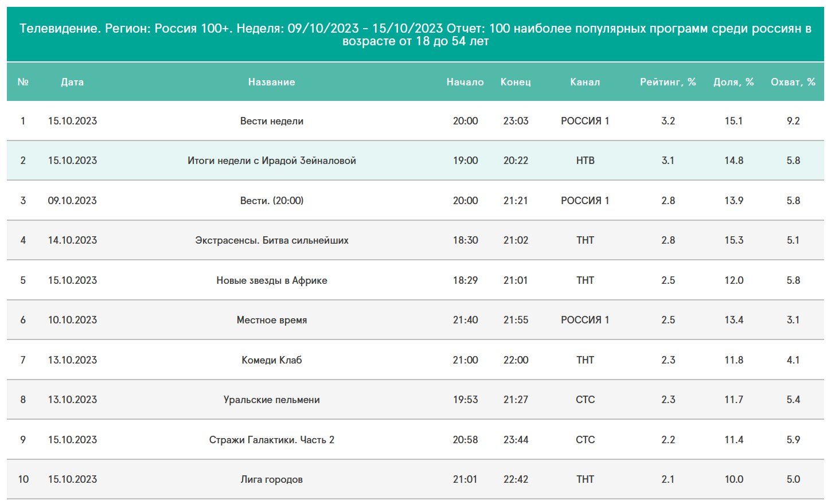Viewport: 835px width, 504px height.
Task: Click rating 3.2 of Вести недели
Action: point(668,121)
